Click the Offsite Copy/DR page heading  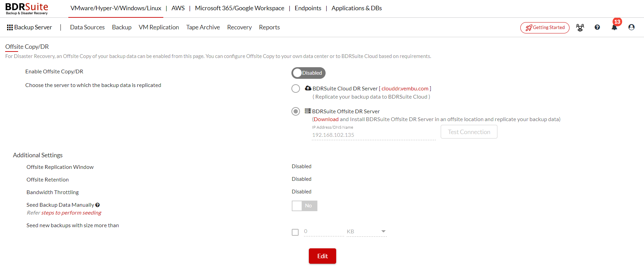(x=27, y=47)
